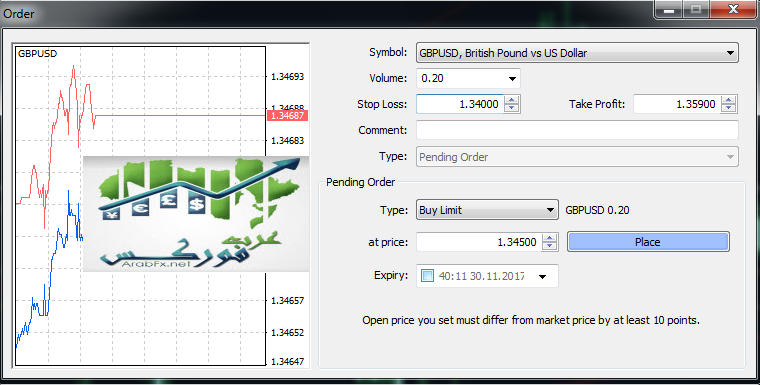Enable the Expiry checkbox
The width and height of the screenshot is (760, 385).
(427, 276)
